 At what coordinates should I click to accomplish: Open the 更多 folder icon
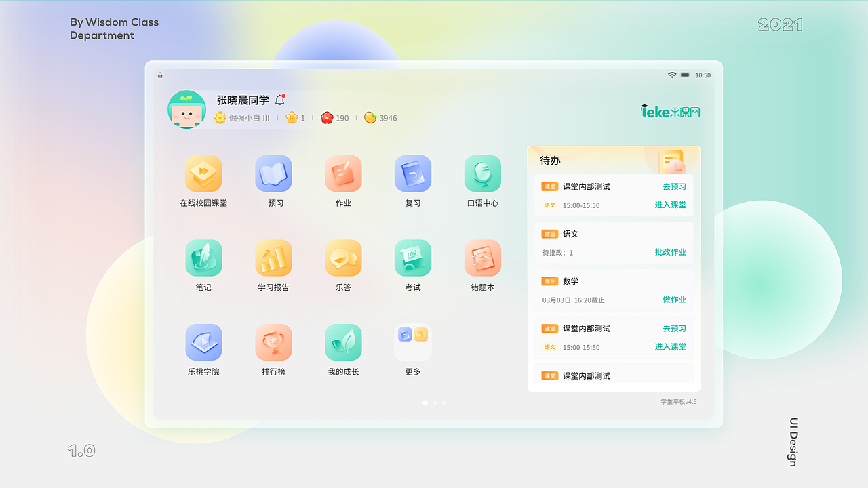413,342
